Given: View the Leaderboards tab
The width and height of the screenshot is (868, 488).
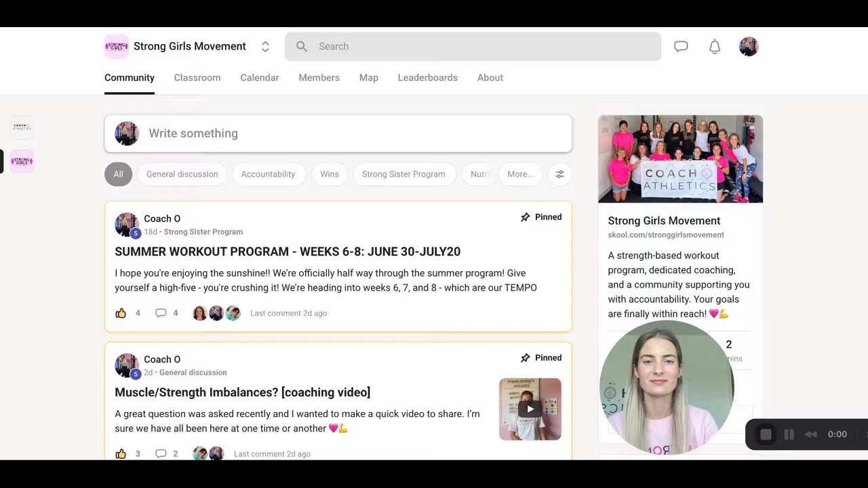Looking at the screenshot, I should tap(428, 78).
